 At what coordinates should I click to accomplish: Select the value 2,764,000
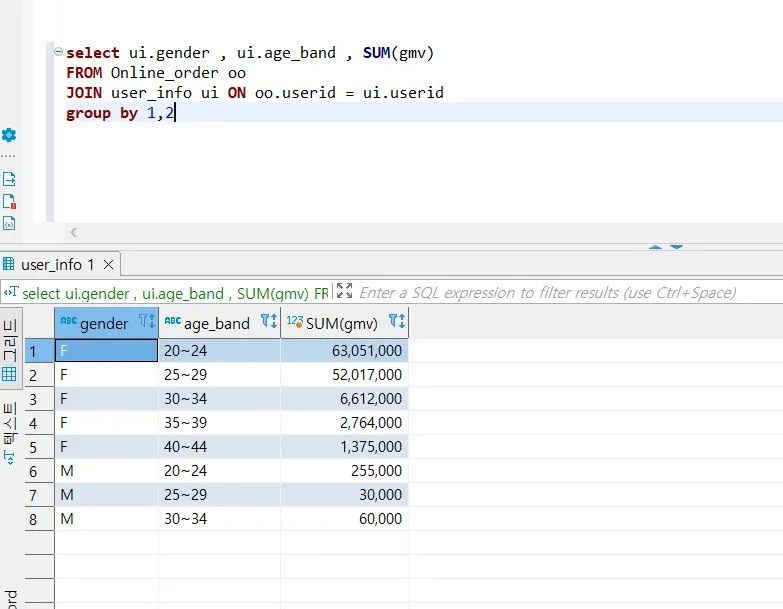point(345,422)
